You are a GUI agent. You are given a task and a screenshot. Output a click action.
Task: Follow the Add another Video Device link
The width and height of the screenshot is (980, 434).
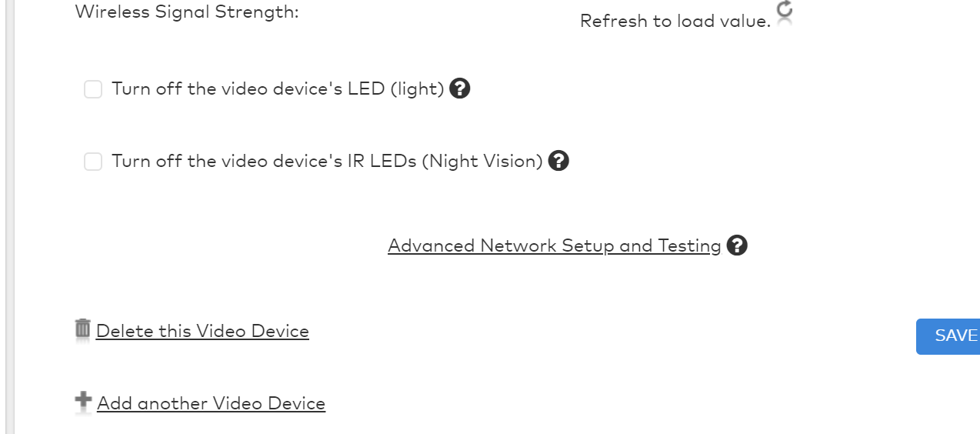tap(211, 403)
